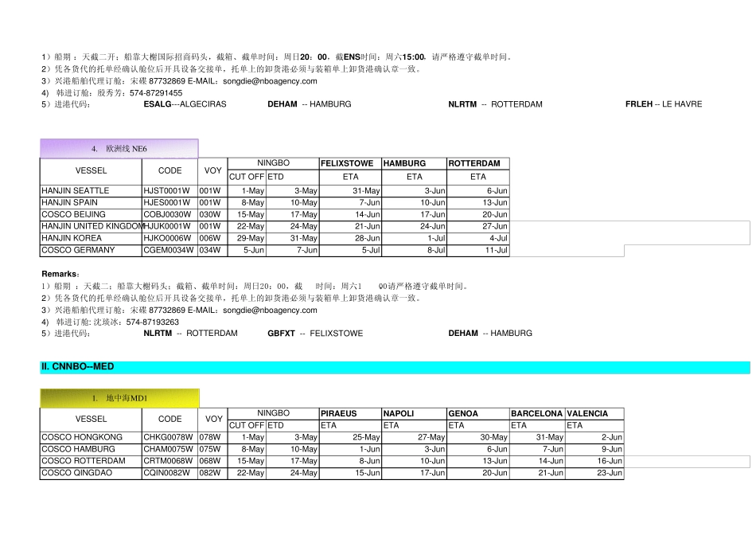756x535 pixels.
Task: Click code cell HJUK0001W
Action: [x=170, y=226]
